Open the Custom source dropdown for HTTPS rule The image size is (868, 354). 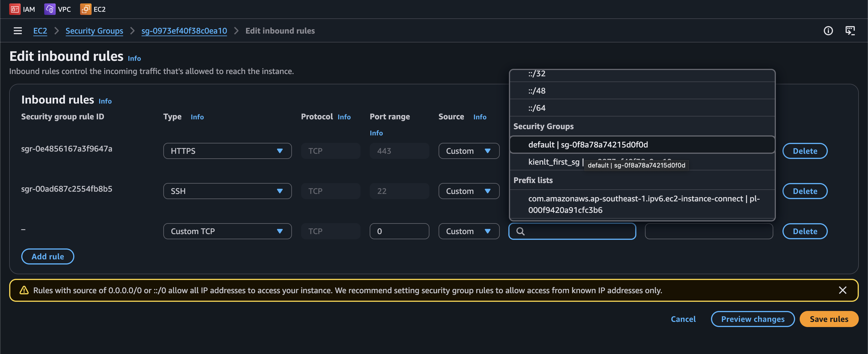[x=469, y=151]
